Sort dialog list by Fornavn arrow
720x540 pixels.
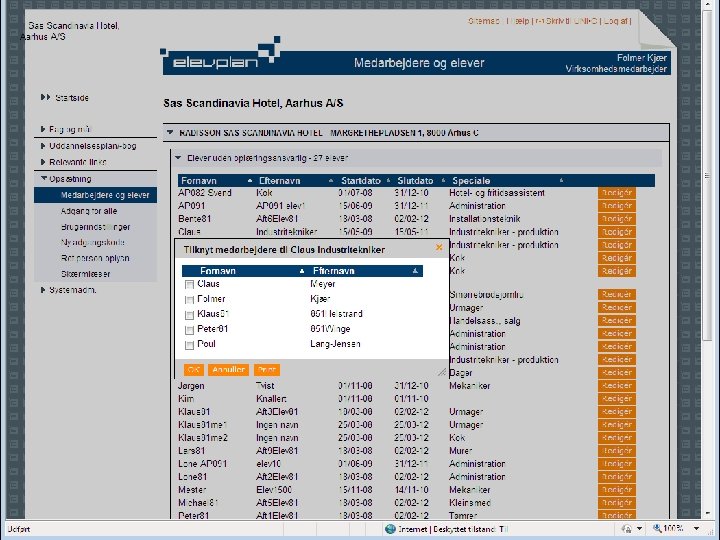(x=302, y=271)
